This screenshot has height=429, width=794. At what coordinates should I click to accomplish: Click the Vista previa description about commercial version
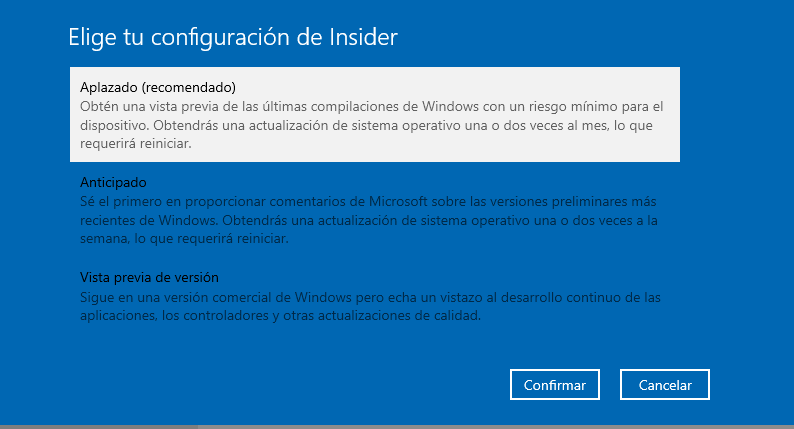pyautogui.click(x=370, y=307)
